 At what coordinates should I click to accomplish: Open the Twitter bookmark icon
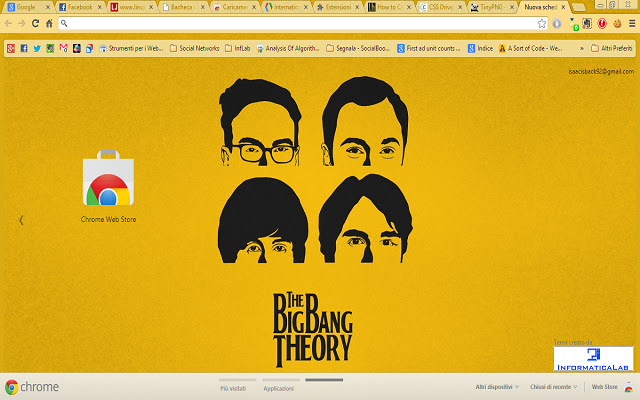point(37,49)
